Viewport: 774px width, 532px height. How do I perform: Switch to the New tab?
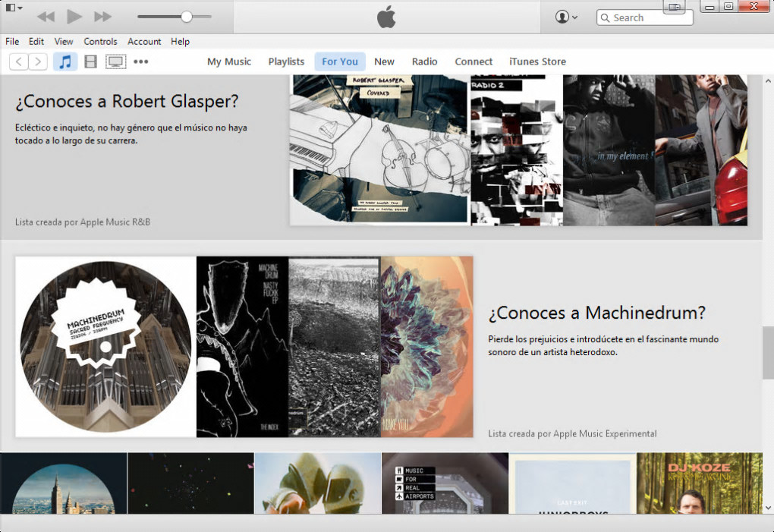(x=384, y=61)
